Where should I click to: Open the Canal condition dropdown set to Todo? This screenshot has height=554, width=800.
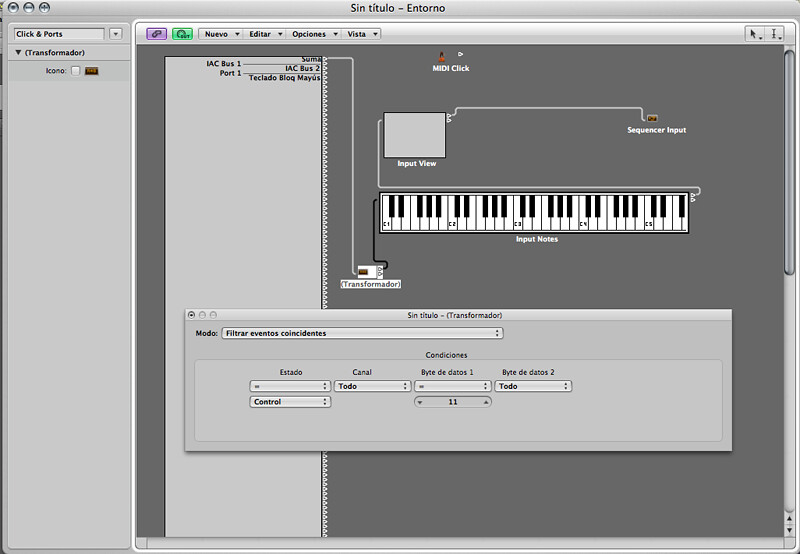tap(371, 386)
